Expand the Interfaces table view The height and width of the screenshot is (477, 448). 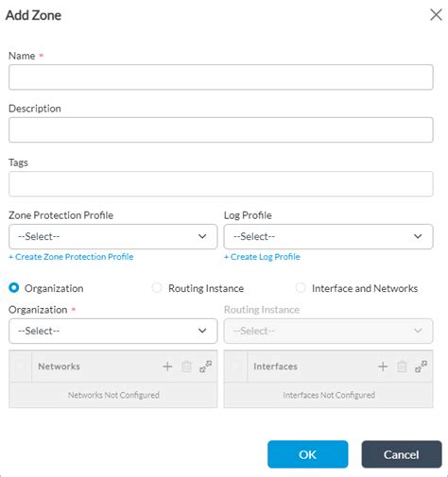click(421, 366)
